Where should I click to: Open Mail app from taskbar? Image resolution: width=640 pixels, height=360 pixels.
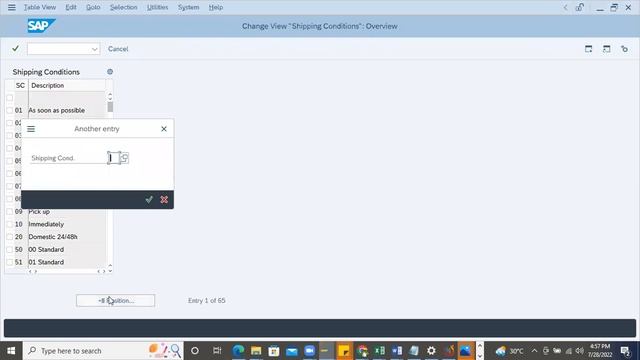(x=292, y=351)
